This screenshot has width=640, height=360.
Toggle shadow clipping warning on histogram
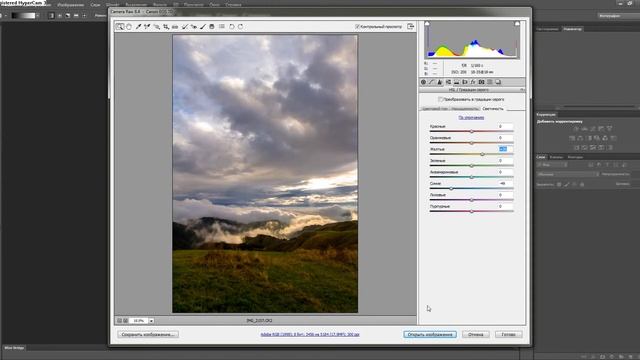point(427,24)
